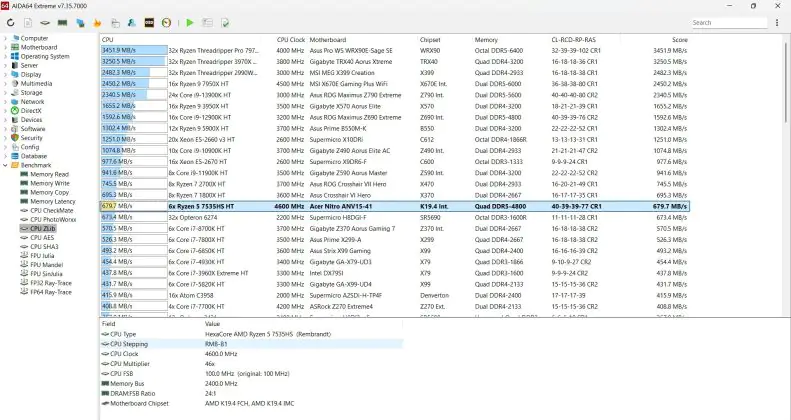Viewport: 791px width, 420px height.
Task: Expand the Motherboard tree node
Action: pyautogui.click(x=6, y=47)
